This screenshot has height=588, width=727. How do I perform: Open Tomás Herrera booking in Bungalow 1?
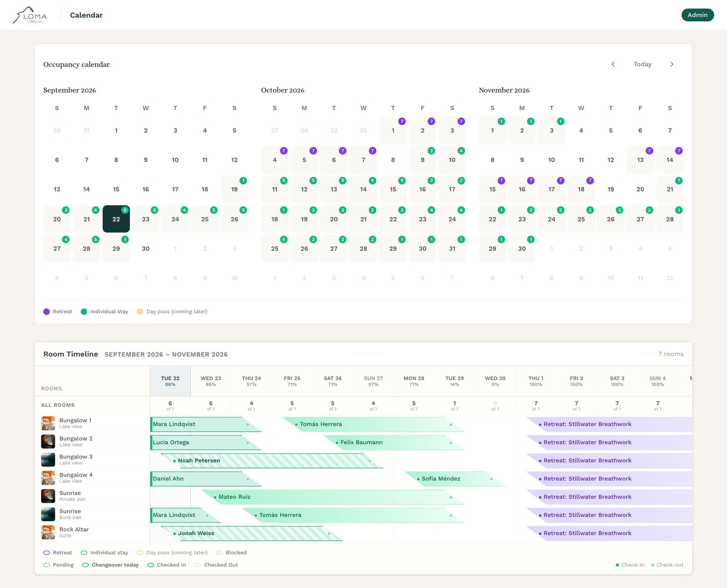point(373,424)
